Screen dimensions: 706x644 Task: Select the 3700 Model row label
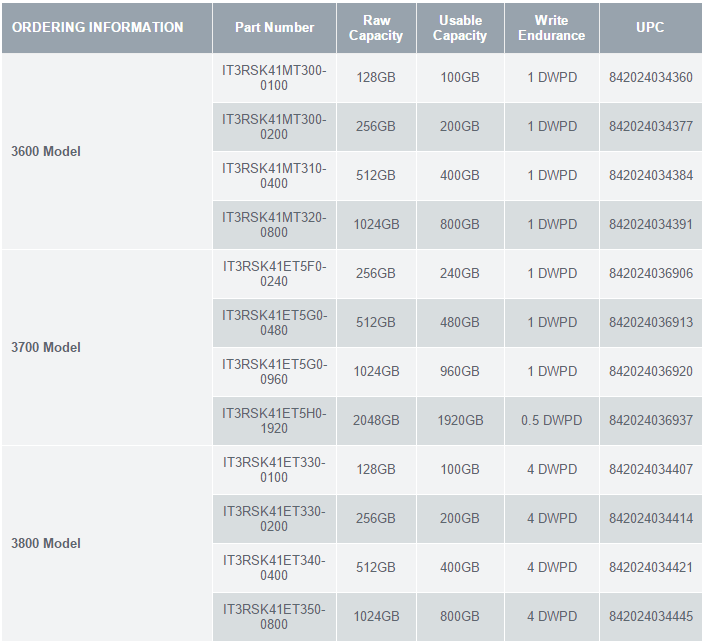coord(46,347)
